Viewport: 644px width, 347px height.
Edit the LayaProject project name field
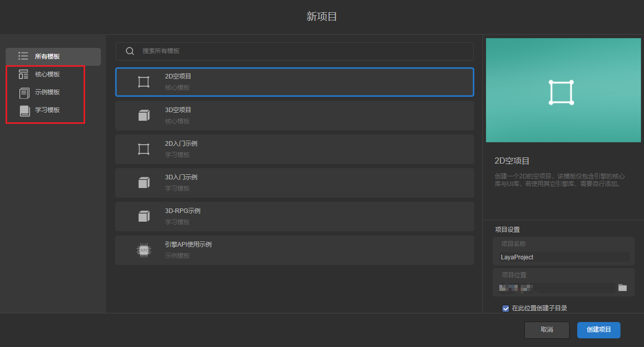[x=564, y=257]
